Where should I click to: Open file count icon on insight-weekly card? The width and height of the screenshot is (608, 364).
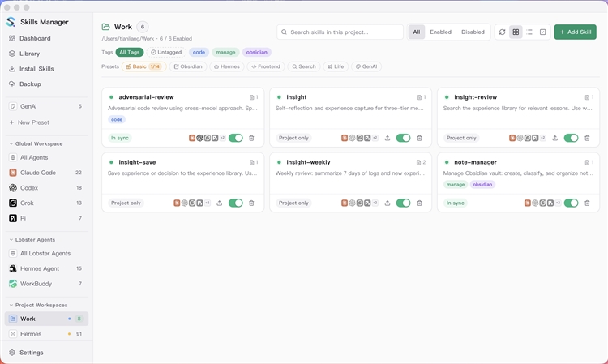(421, 162)
